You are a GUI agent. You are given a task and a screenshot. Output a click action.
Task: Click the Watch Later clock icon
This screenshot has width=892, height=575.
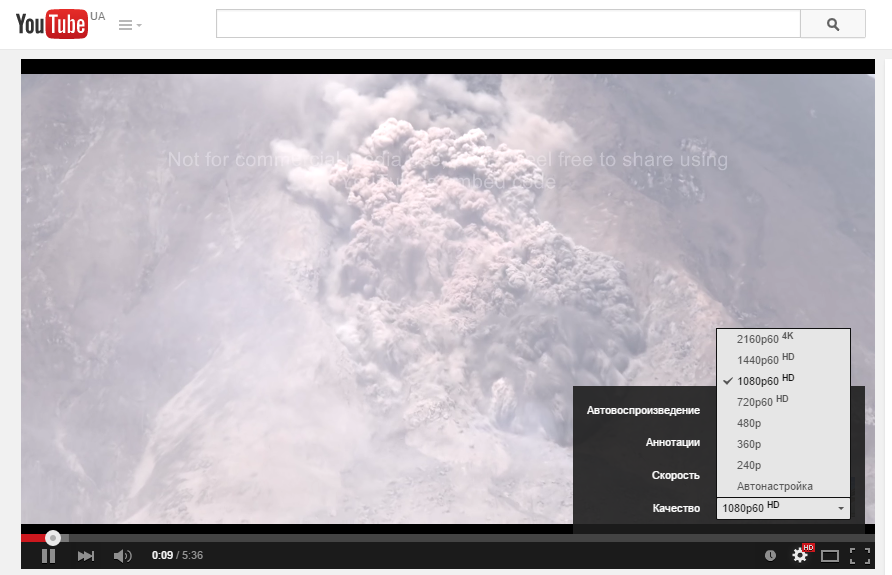pos(770,555)
